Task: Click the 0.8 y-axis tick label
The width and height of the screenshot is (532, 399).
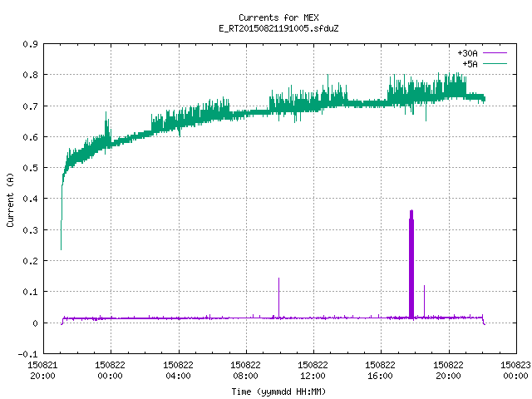Action: coord(30,75)
